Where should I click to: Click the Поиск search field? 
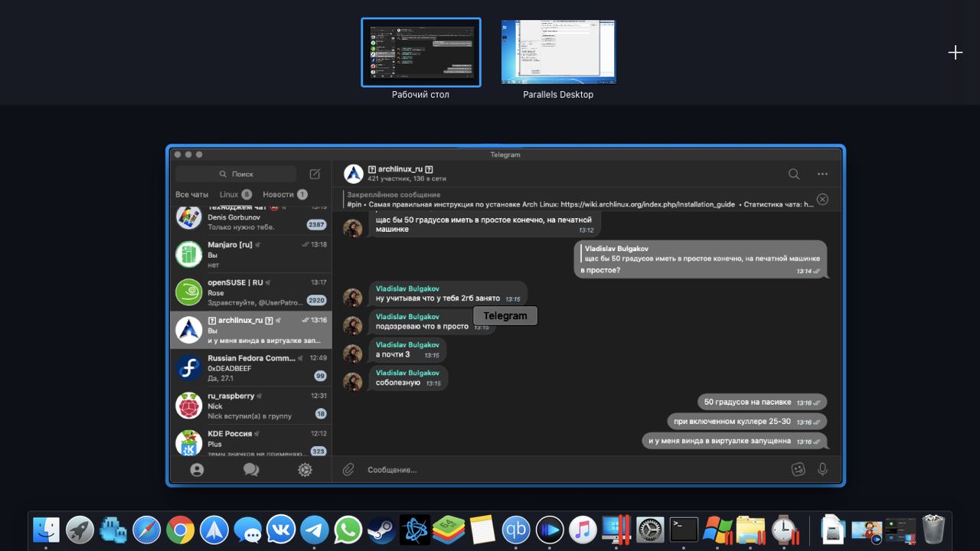[x=236, y=174]
